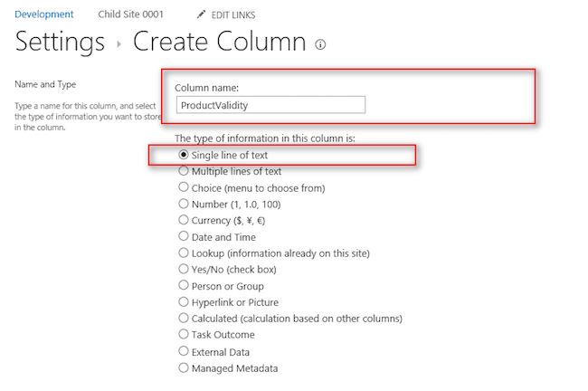
Task: Select the Yes/No check box type
Action: tap(185, 270)
